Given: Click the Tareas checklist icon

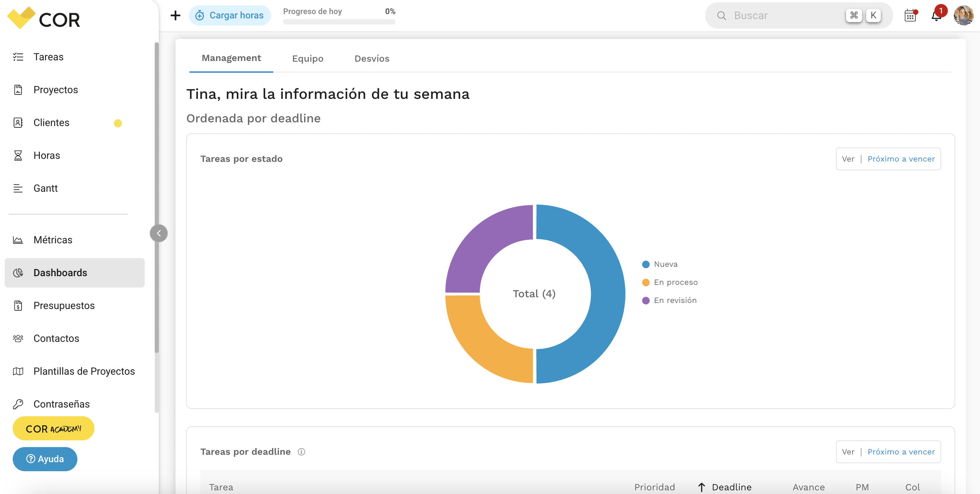Looking at the screenshot, I should click(x=18, y=57).
